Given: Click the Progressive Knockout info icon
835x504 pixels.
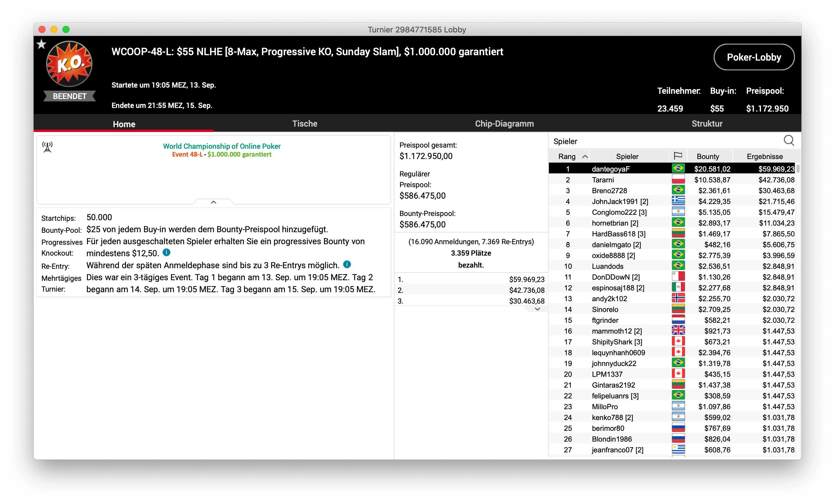Looking at the screenshot, I should click(166, 253).
